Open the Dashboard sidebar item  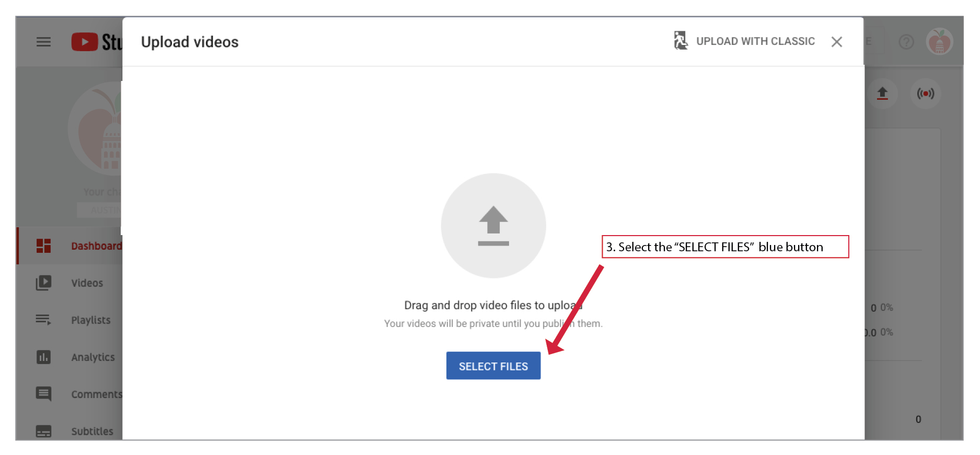tap(96, 246)
